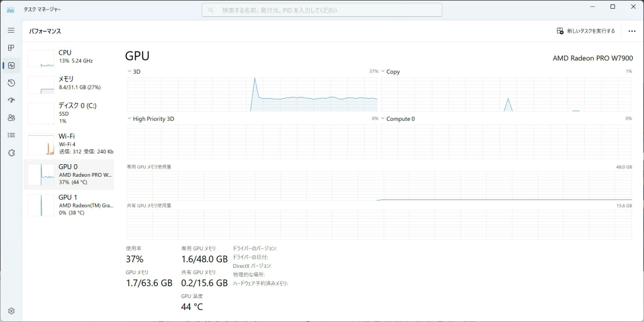Image resolution: width=644 pixels, height=322 pixels.
Task: Open the Users page icon
Action: [11, 118]
